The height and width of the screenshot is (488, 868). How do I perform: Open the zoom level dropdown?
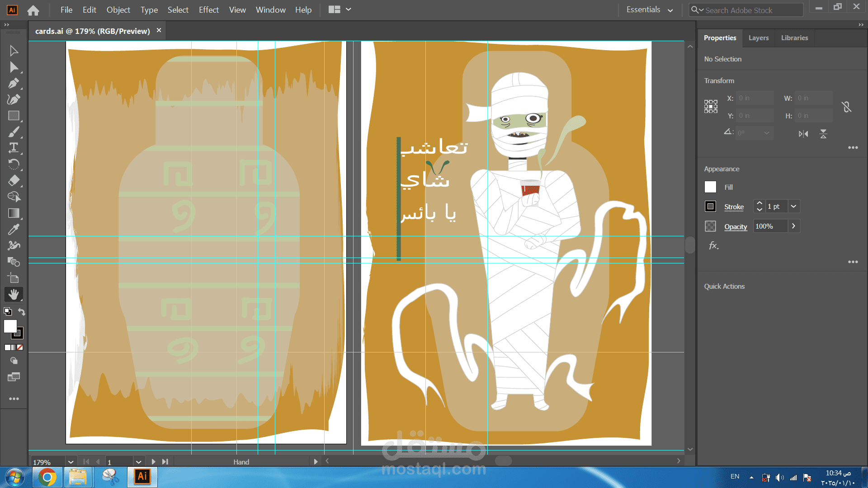tap(71, 462)
